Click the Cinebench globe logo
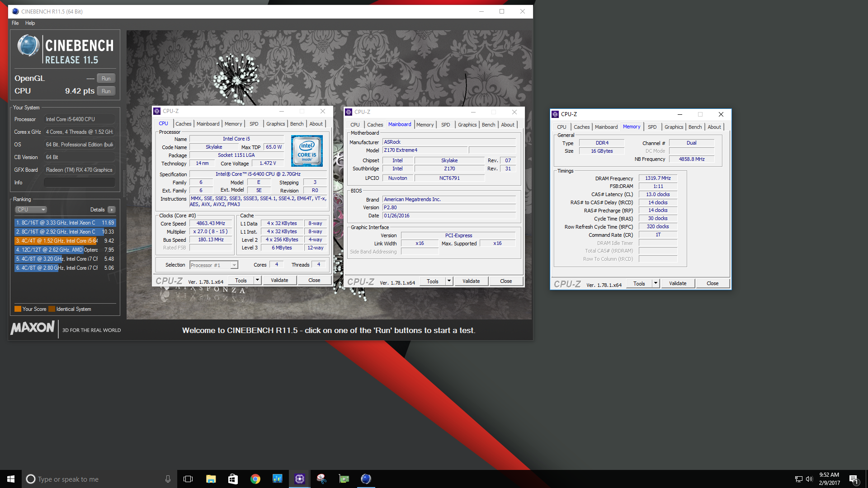This screenshot has height=488, width=868. 28,46
